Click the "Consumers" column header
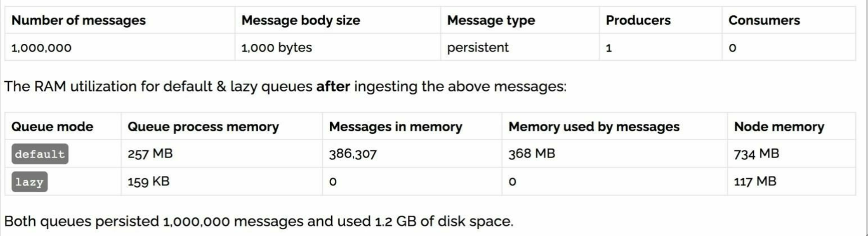The height and width of the screenshot is (236, 868). [x=764, y=20]
